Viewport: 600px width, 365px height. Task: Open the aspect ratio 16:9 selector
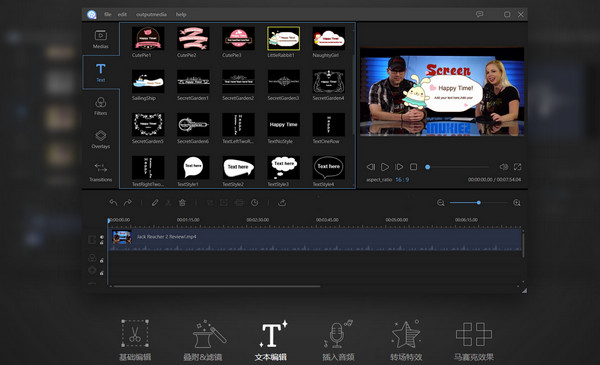402,179
